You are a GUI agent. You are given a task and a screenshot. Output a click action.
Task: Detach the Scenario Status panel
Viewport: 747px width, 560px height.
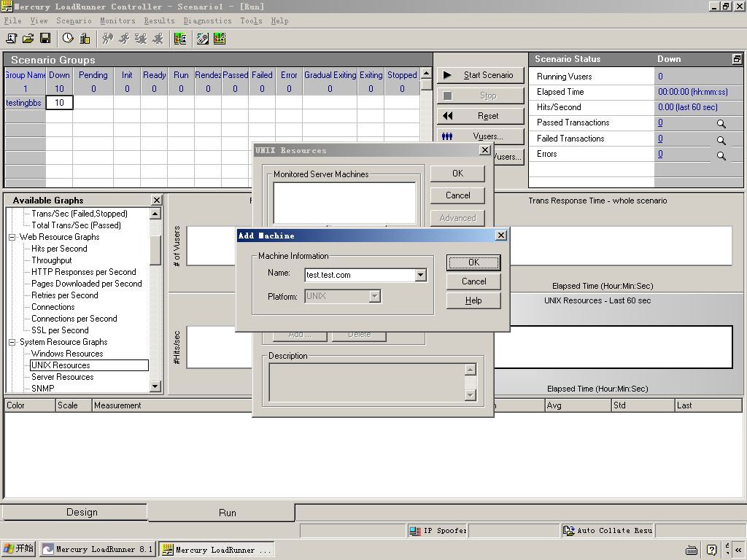coord(737,59)
